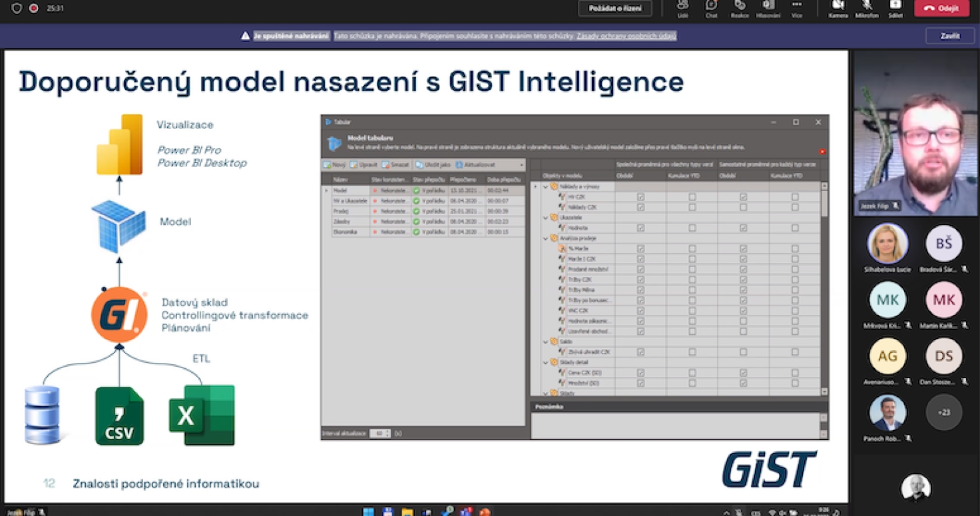
Task: Collapse the Sklady detail tree node
Action: [545, 362]
